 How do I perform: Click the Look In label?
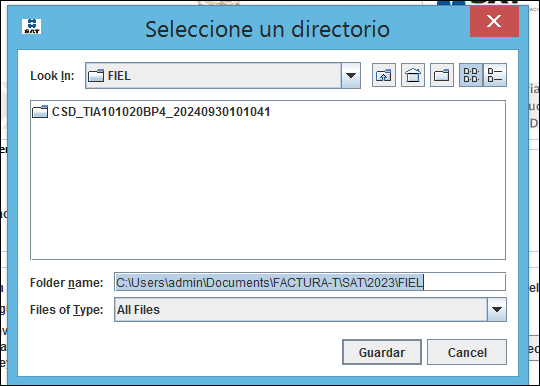click(52, 76)
